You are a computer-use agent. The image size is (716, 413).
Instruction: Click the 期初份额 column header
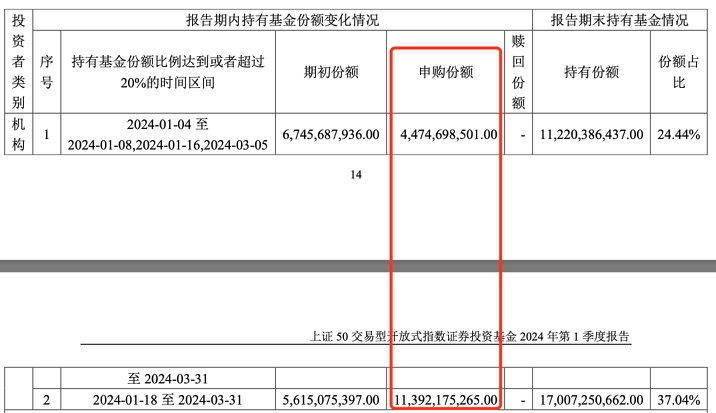point(331,72)
